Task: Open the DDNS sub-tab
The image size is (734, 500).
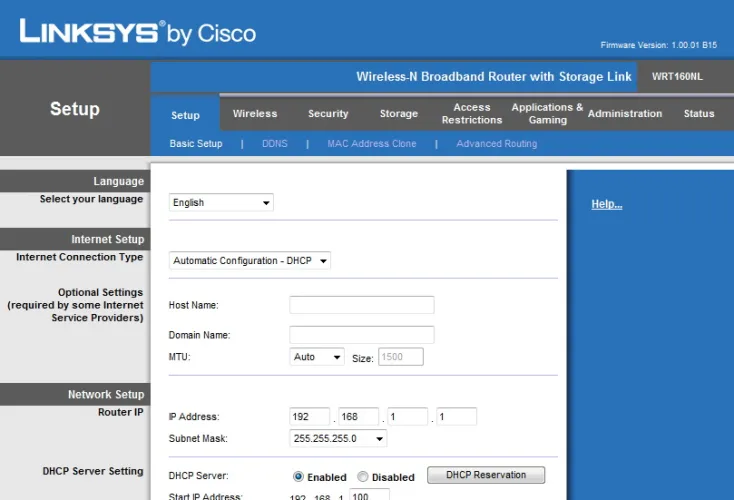Action: point(275,144)
